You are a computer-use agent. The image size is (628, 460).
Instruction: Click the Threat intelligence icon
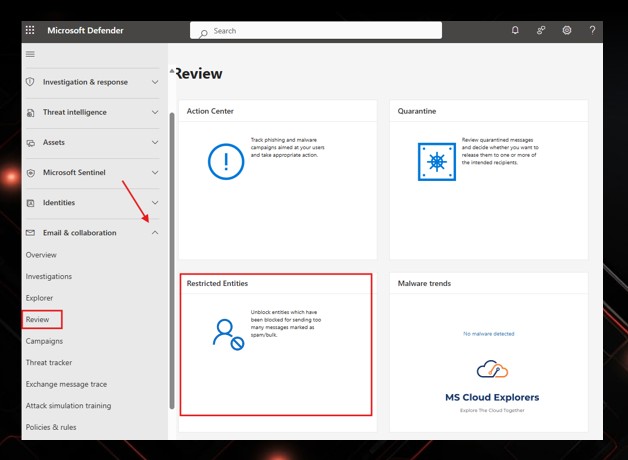(30, 112)
